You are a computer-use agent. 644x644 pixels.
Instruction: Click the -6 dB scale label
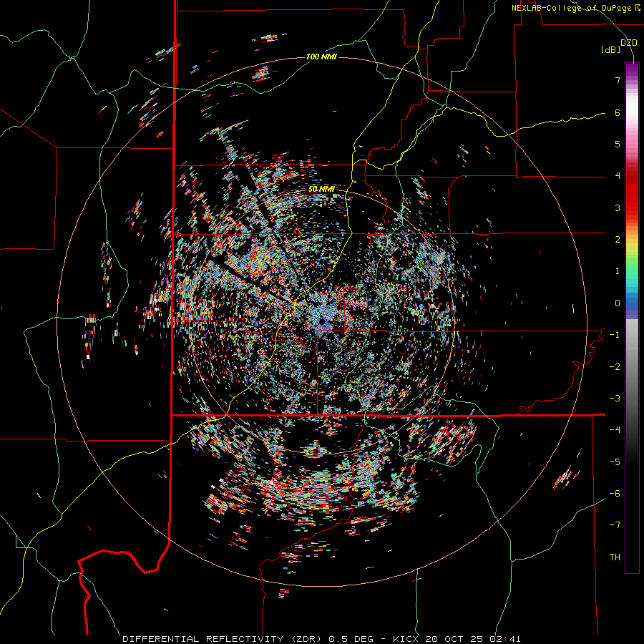point(615,494)
